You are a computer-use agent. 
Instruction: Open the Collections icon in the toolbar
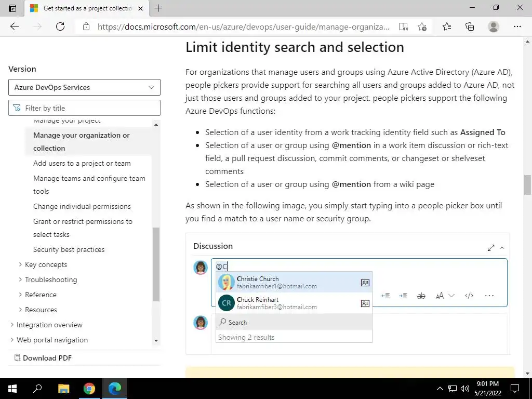pyautogui.click(x=470, y=26)
